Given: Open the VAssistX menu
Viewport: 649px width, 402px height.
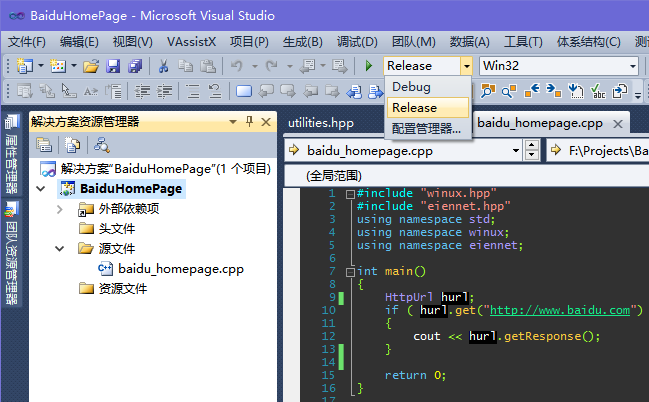Looking at the screenshot, I should pyautogui.click(x=191, y=42).
